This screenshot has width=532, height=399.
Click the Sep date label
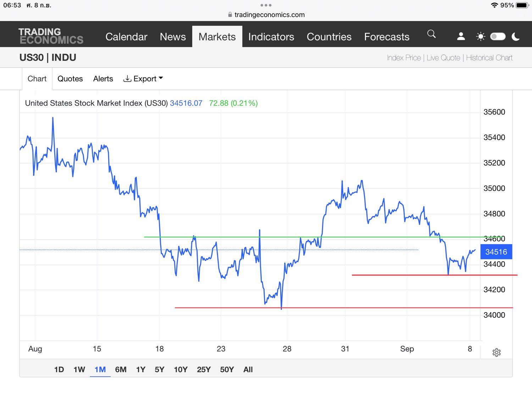click(x=407, y=349)
